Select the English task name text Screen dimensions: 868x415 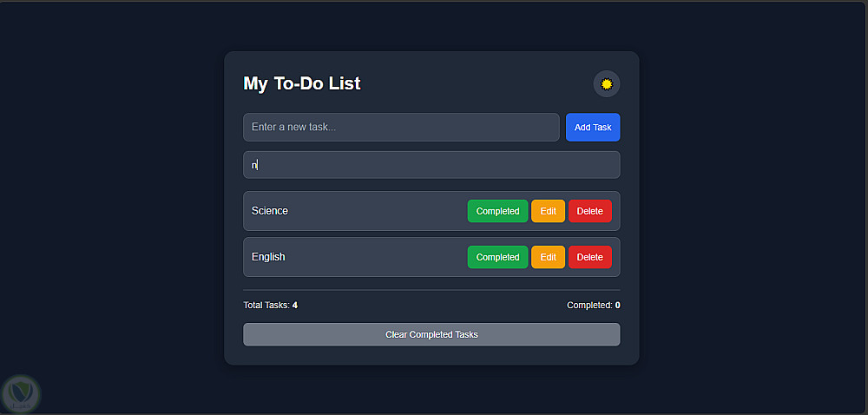tap(268, 257)
